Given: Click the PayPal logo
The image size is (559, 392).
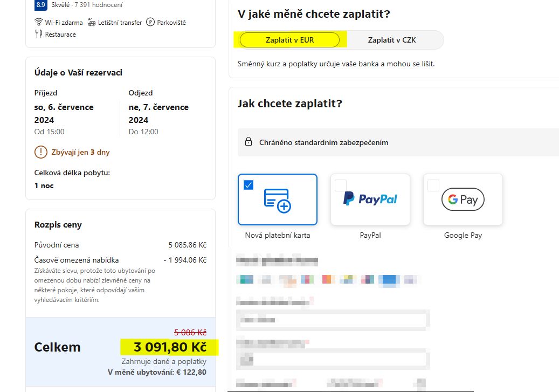Looking at the screenshot, I should click(370, 198).
